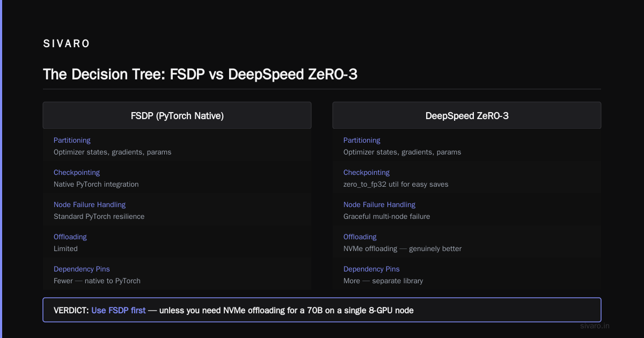The width and height of the screenshot is (644, 338).
Task: Click Partitioning label in FSDP column
Action: click(72, 140)
